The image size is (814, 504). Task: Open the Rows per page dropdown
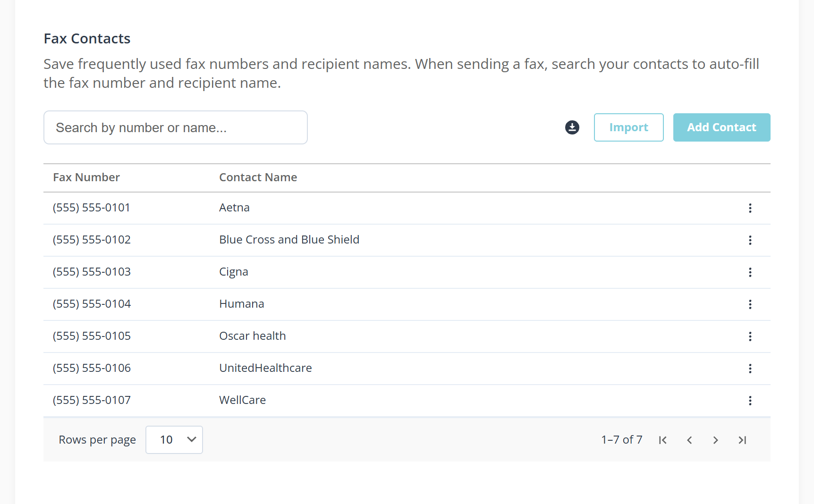click(x=174, y=440)
